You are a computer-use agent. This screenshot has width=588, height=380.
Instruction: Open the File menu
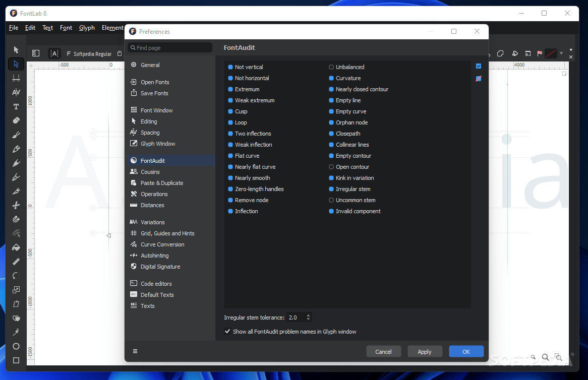[14, 28]
